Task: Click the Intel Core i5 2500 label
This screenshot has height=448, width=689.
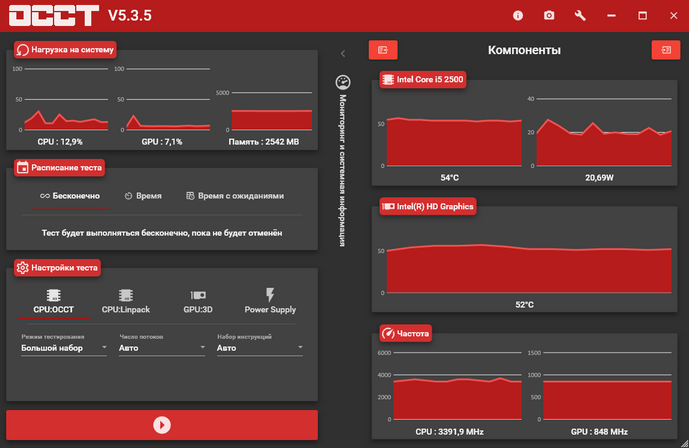Action: point(423,79)
